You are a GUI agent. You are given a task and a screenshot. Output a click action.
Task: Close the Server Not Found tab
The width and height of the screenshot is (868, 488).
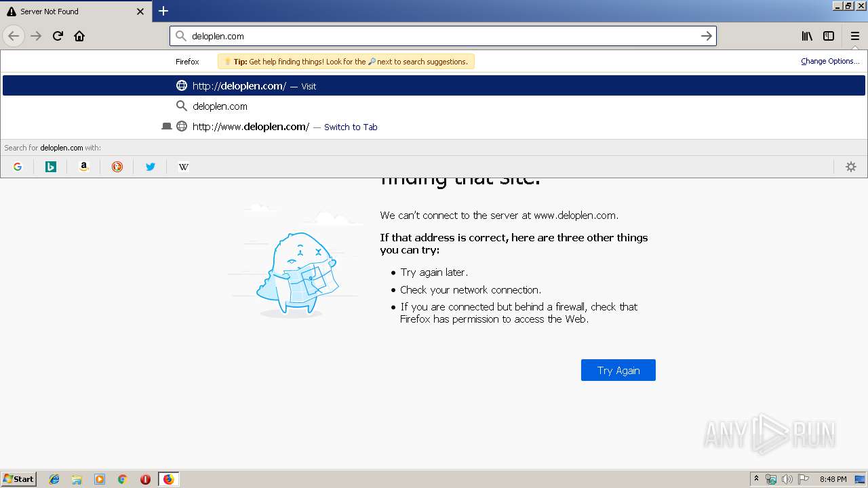140,12
